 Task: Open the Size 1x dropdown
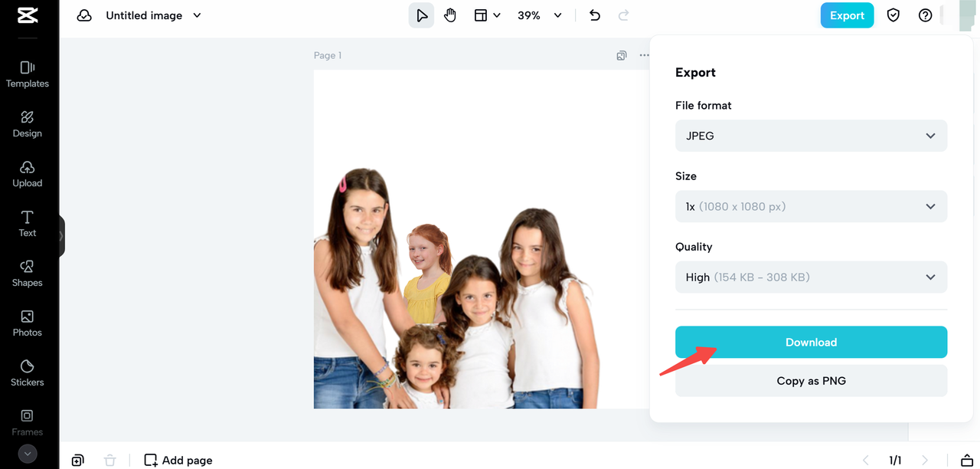click(x=811, y=206)
